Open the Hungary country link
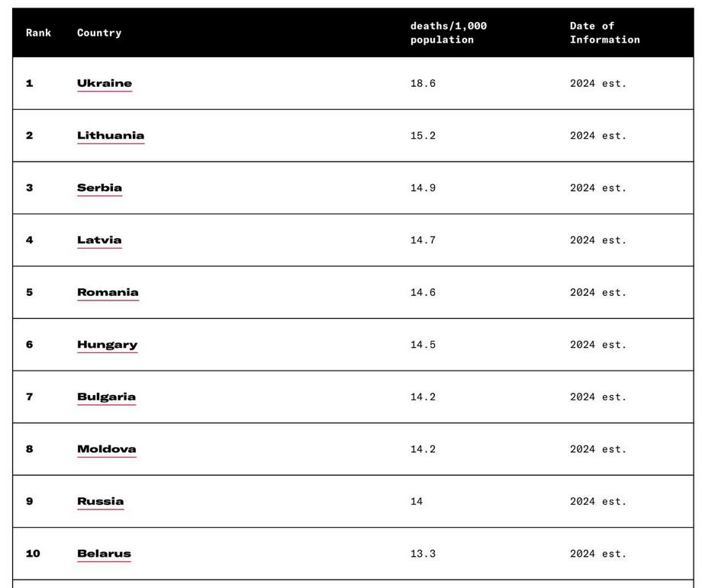 pos(108,345)
